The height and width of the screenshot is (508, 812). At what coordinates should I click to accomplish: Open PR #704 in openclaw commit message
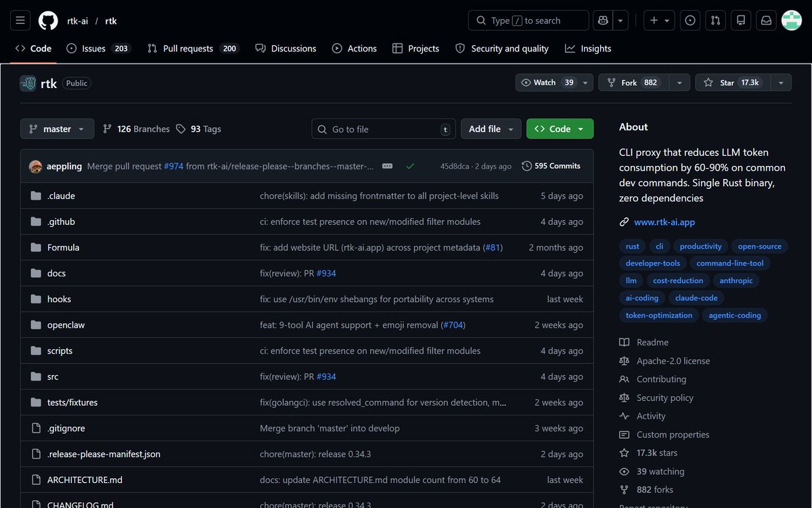[x=453, y=325]
